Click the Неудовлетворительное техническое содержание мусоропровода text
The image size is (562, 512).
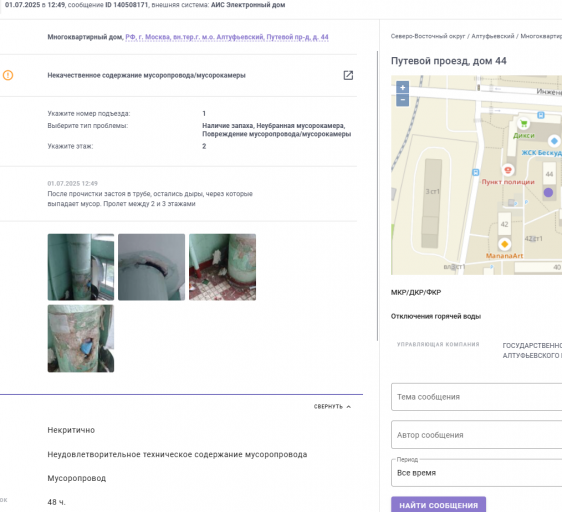point(177,454)
